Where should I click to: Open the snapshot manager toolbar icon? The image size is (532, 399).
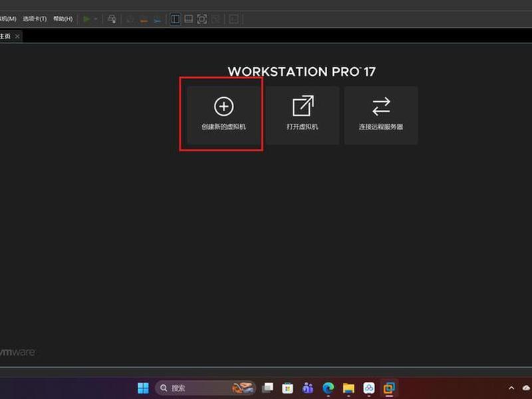click(x=158, y=19)
